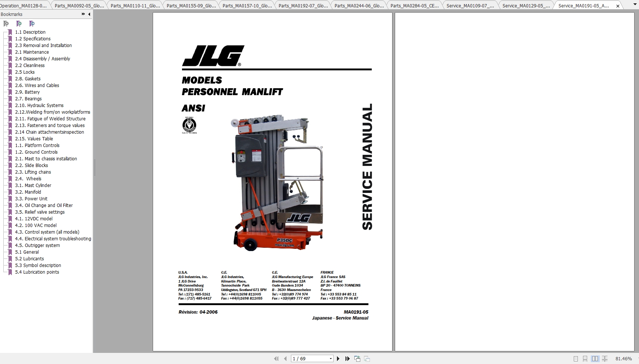639x364 pixels.
Task: Open bookmark 3.5. Relief valve settings
Action: (x=40, y=212)
